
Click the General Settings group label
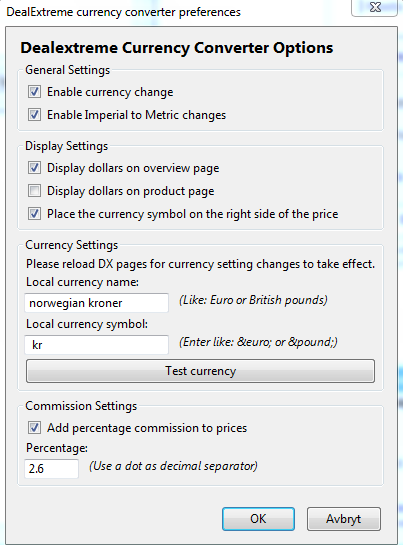pos(67,70)
